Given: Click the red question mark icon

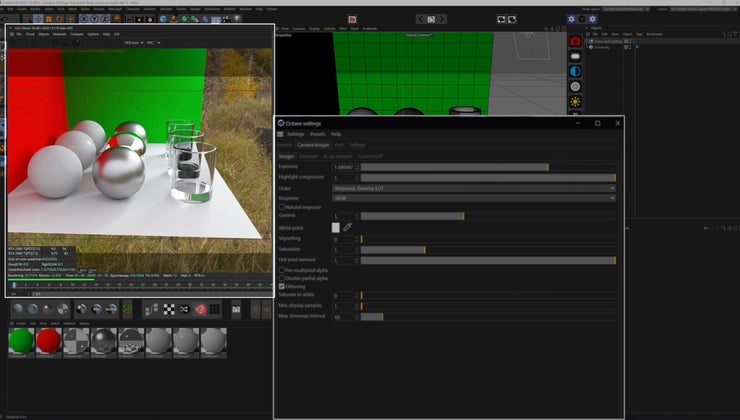Looking at the screenshot, I should coord(201,309).
